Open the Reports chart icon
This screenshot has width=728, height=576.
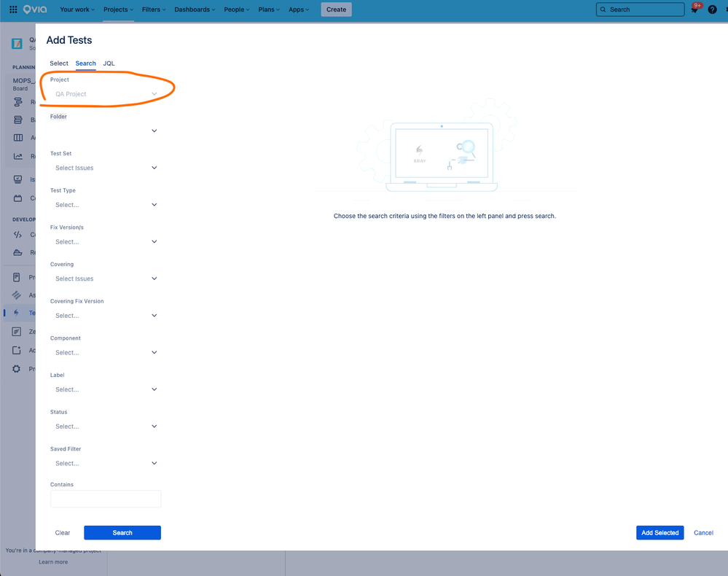point(17,156)
